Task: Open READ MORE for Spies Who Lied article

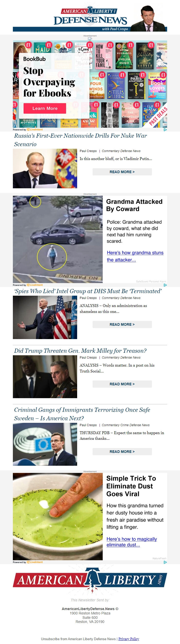Action: coord(122,324)
